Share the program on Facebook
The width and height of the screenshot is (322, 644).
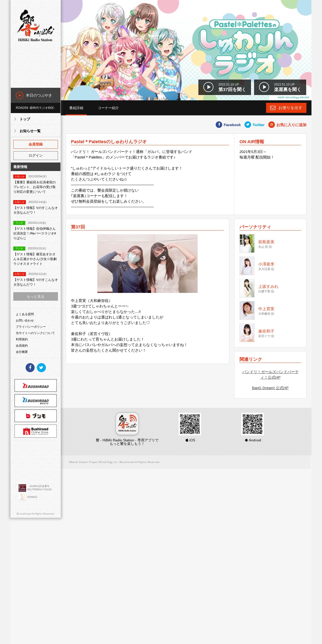click(x=228, y=125)
